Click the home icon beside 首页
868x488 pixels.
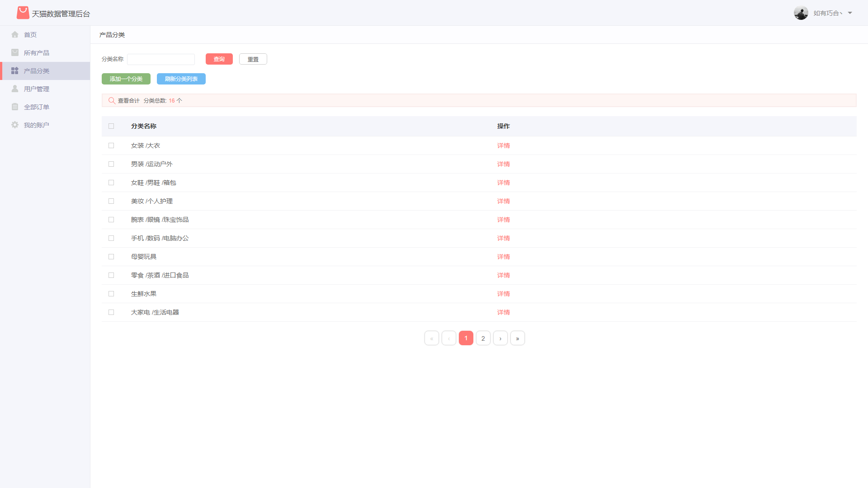coord(15,34)
